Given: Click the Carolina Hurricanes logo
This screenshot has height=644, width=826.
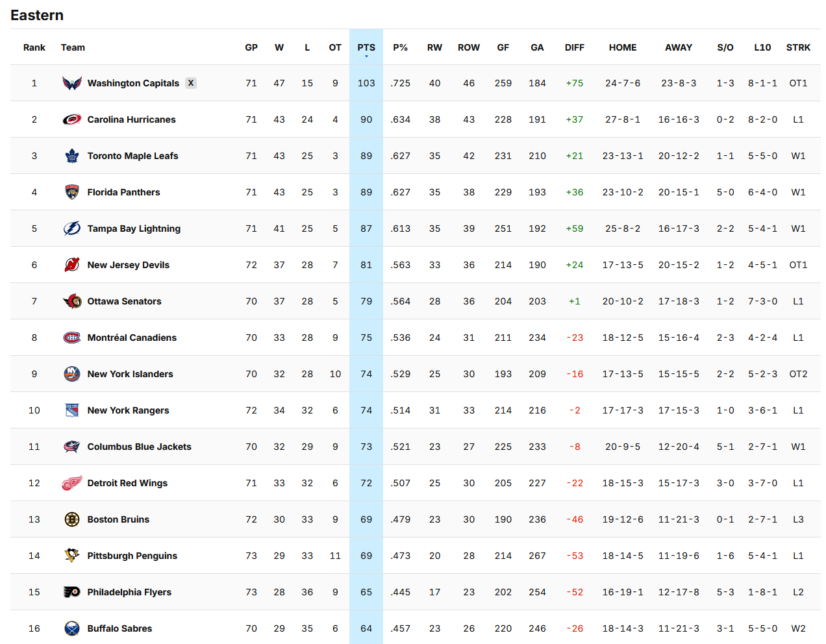Looking at the screenshot, I should coord(72,119).
